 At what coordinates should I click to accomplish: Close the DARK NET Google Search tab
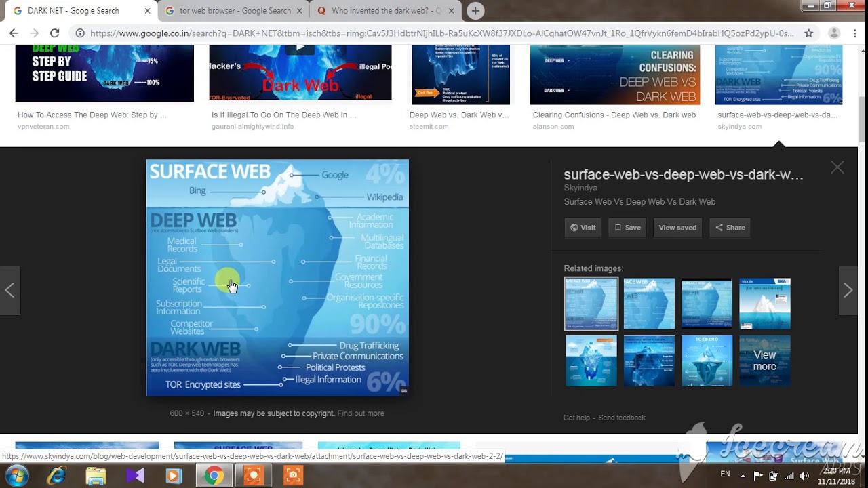[x=147, y=11]
